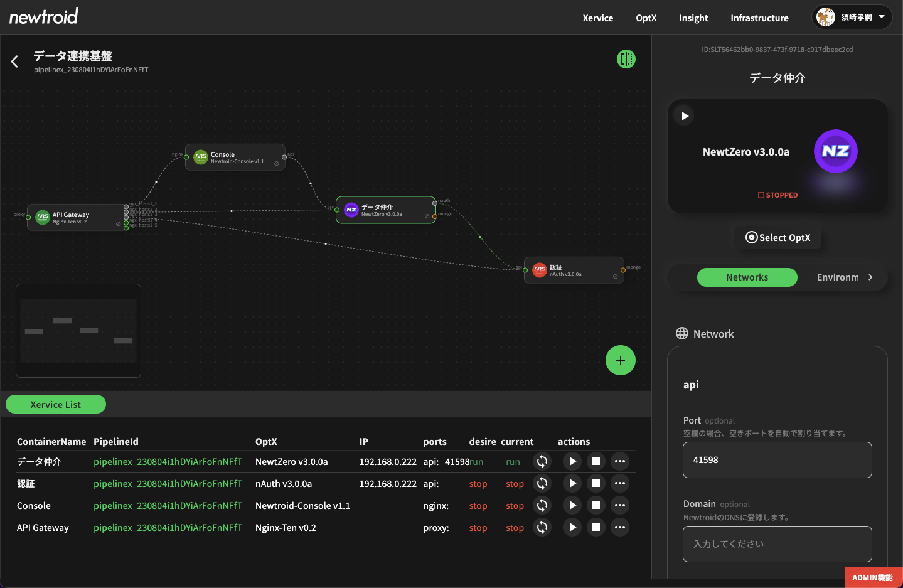
Task: Start the Console container
Action: [572, 505]
